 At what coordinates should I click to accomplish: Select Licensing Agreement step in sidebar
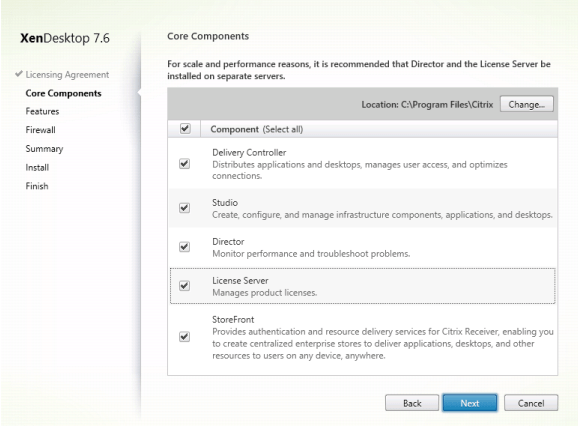(x=67, y=75)
